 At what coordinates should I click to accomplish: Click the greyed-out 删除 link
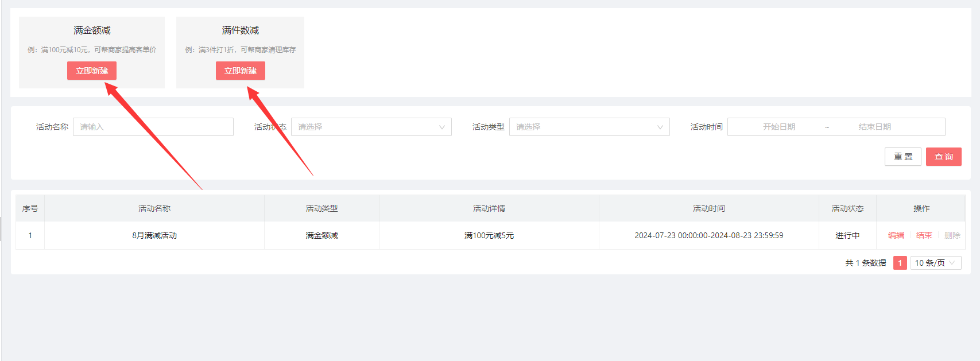[x=952, y=235]
